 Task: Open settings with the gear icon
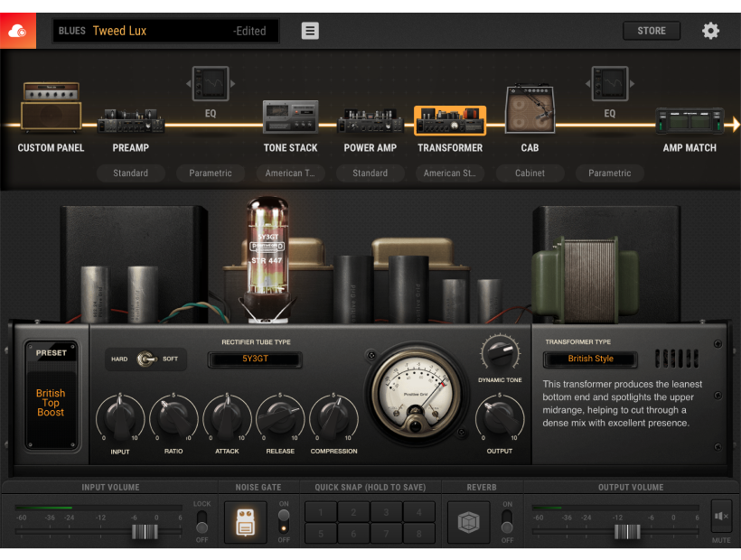pos(711,31)
